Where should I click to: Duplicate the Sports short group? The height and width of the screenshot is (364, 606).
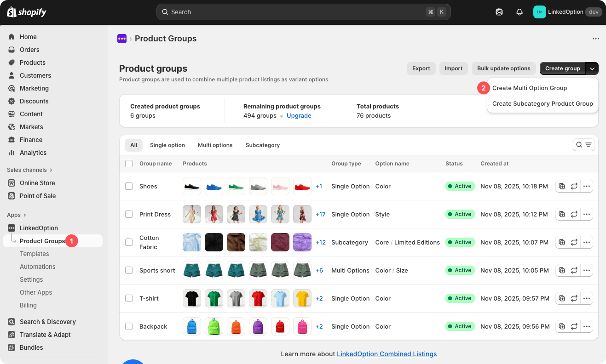[562, 270]
